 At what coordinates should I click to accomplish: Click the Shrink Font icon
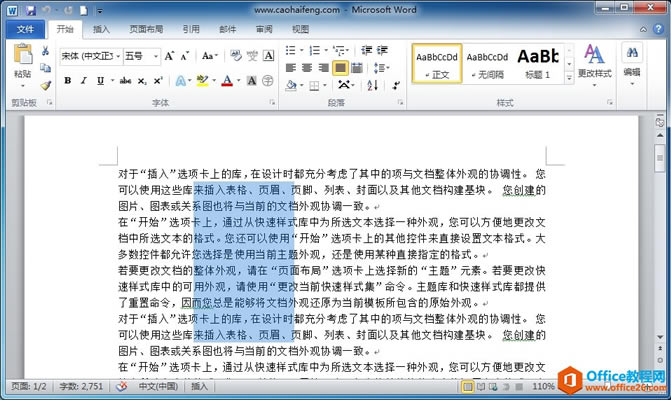point(184,56)
